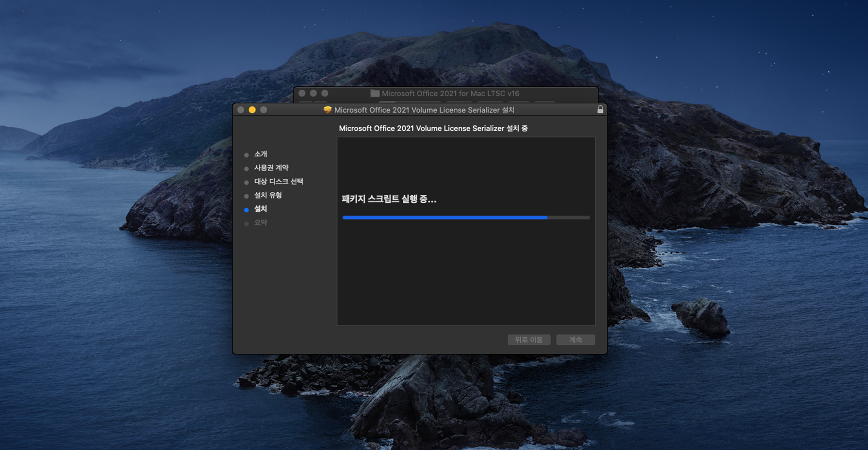The image size is (868, 450).
Task: Select the 설치 유형 step
Action: point(268,195)
